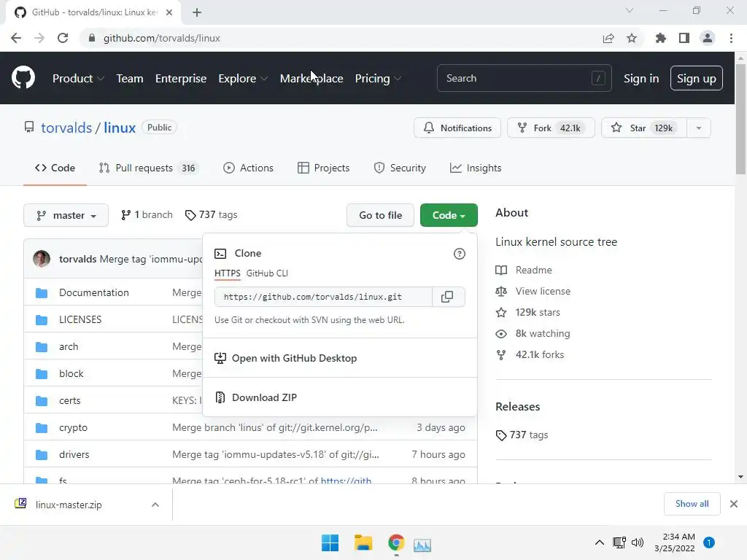Open the certs folder
The image size is (747, 560).
(x=69, y=401)
